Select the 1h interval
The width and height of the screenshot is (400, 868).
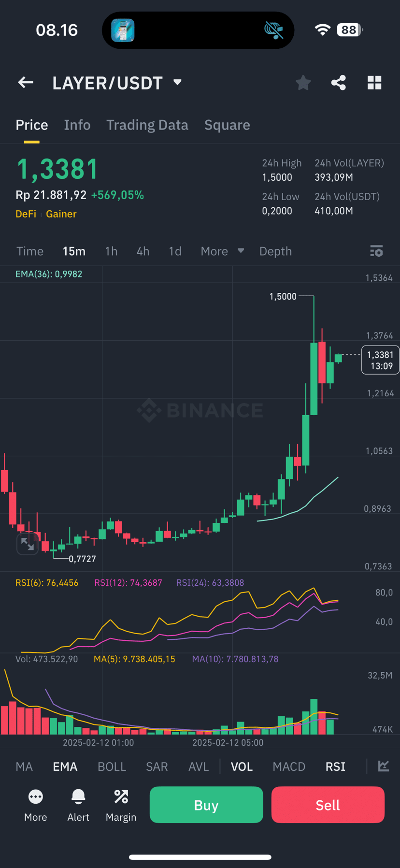coord(111,251)
